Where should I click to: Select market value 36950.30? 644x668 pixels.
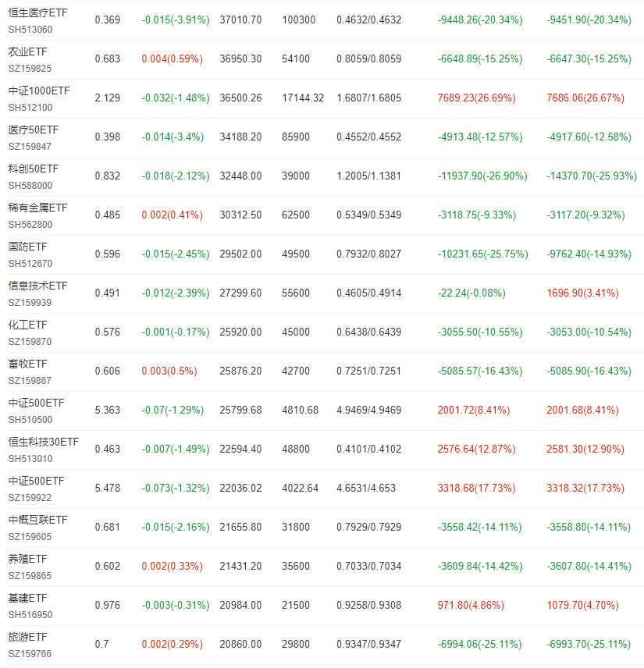240,59
